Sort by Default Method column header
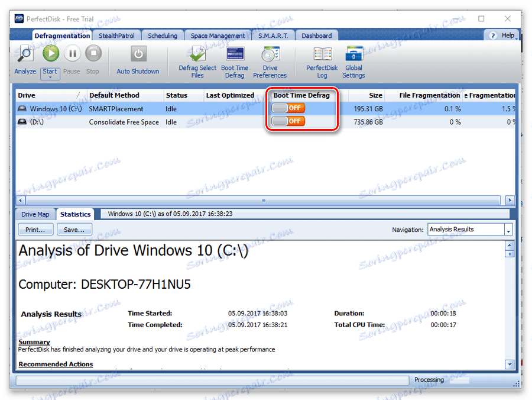 [x=125, y=95]
